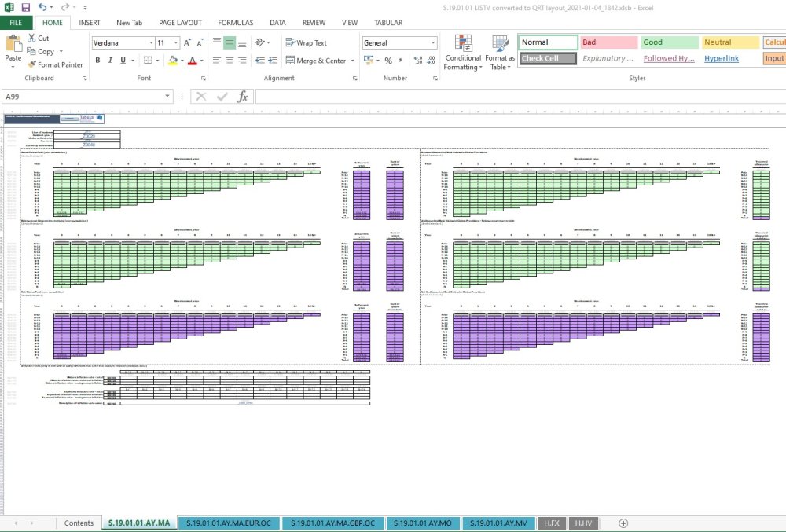Apply the yellow fill color bucket
This screenshot has width=786, height=532.
pos(173,60)
